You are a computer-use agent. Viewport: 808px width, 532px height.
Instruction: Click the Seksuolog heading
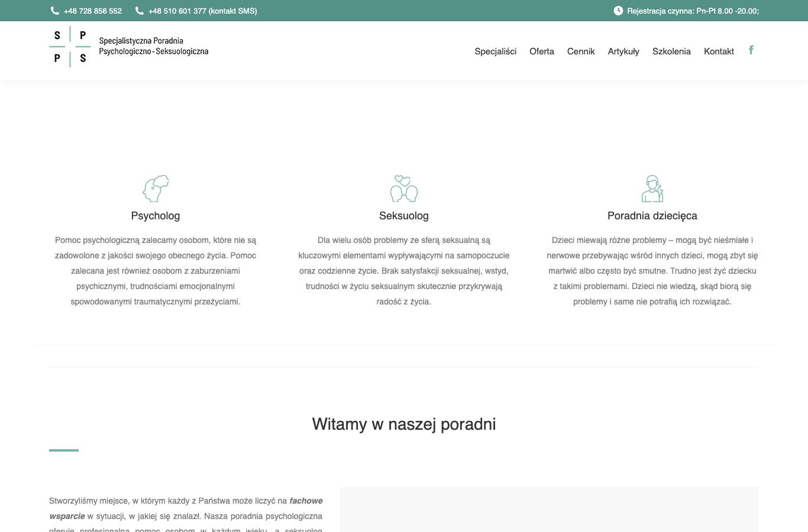coord(404,216)
